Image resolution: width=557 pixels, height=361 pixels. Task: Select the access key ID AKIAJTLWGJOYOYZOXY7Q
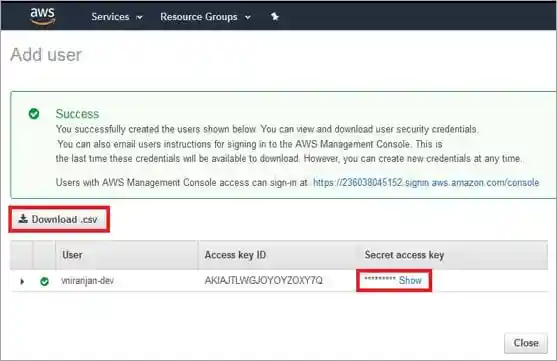(264, 280)
